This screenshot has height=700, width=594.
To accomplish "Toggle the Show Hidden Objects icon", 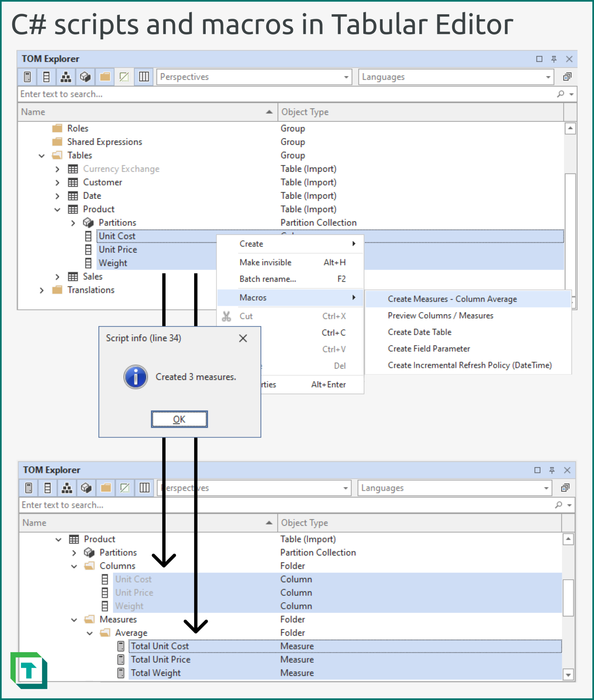I will click(x=123, y=77).
